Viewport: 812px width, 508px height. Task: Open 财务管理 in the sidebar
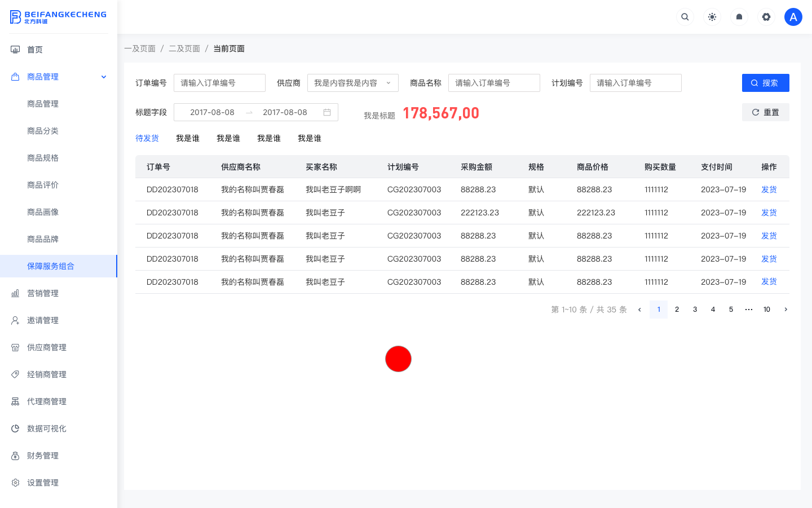tap(43, 456)
